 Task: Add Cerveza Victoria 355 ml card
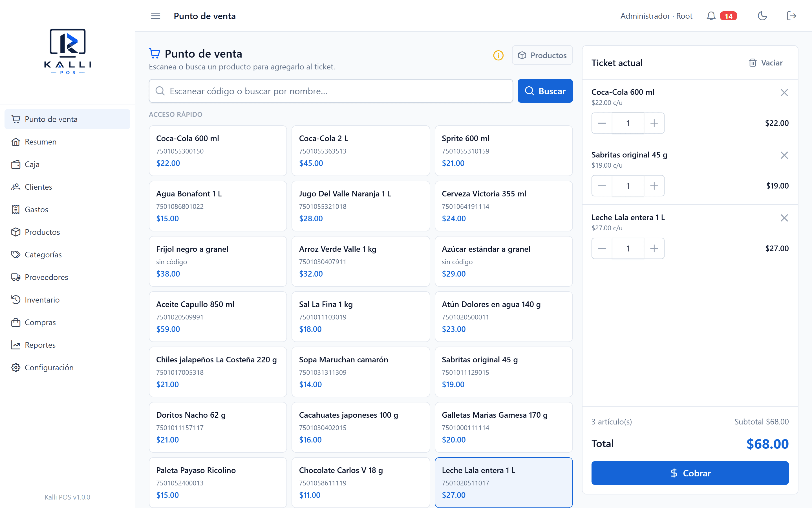coord(504,206)
